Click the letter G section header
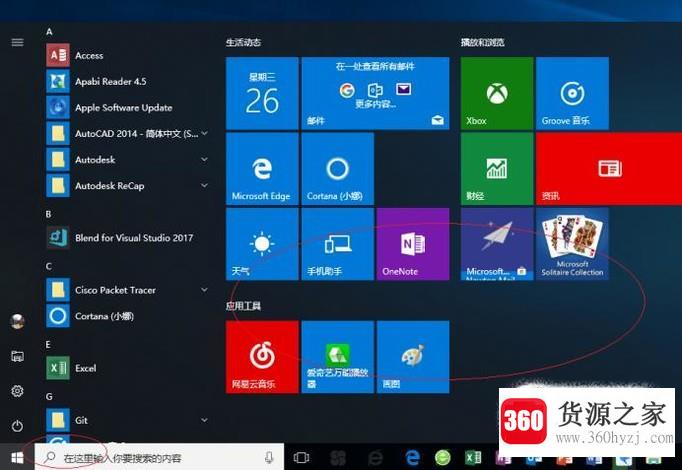The height and width of the screenshot is (470, 682). pyautogui.click(x=49, y=397)
